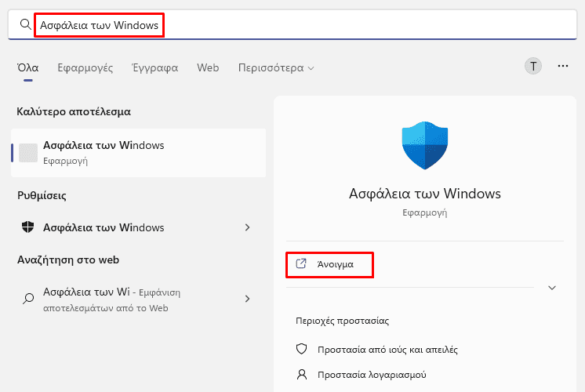Click the search magnifier icon in search box
Screen dimensions: 585x392
[x=25, y=24]
